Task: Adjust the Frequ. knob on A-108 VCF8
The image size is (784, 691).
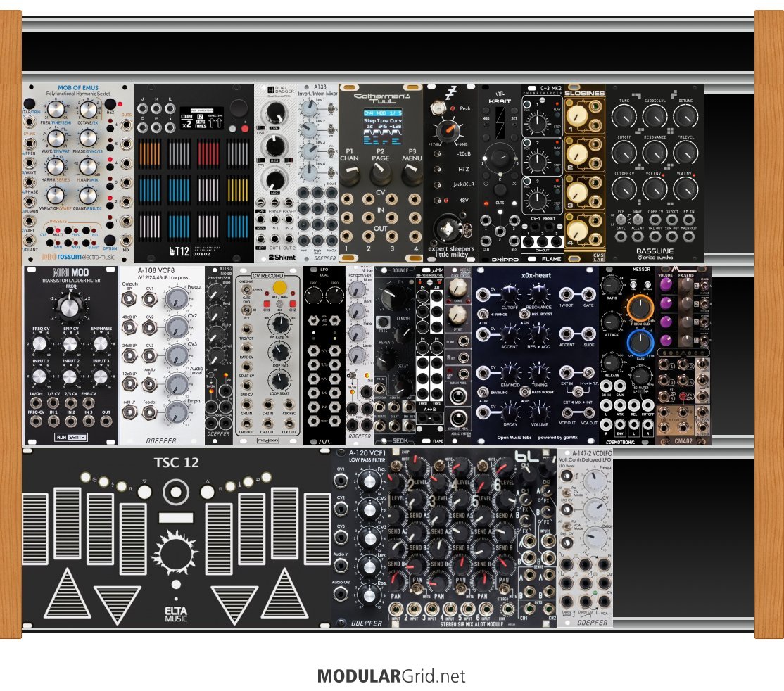Action: (x=176, y=298)
